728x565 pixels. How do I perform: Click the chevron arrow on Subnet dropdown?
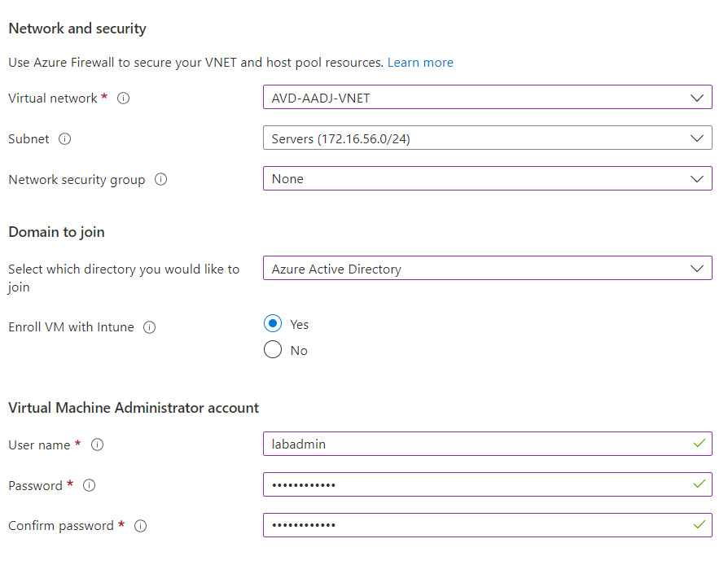point(696,138)
